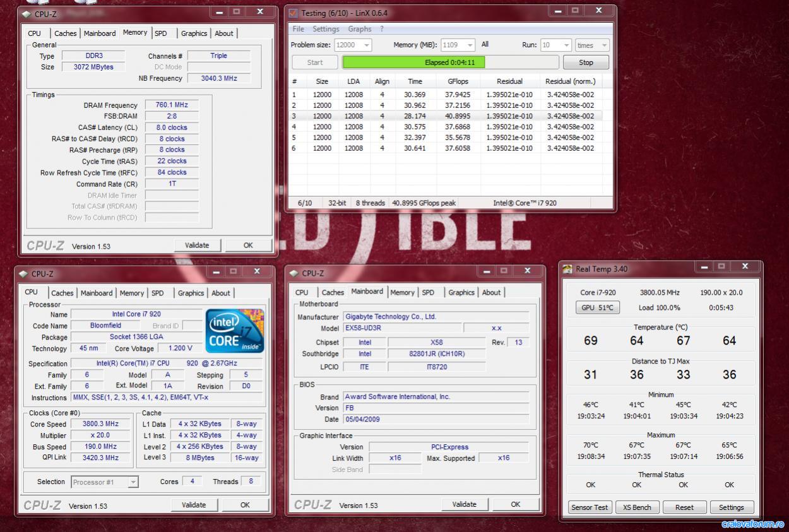789x532 pixels.
Task: Open the About tab in the Memory CPU-Z window
Action: [x=223, y=33]
